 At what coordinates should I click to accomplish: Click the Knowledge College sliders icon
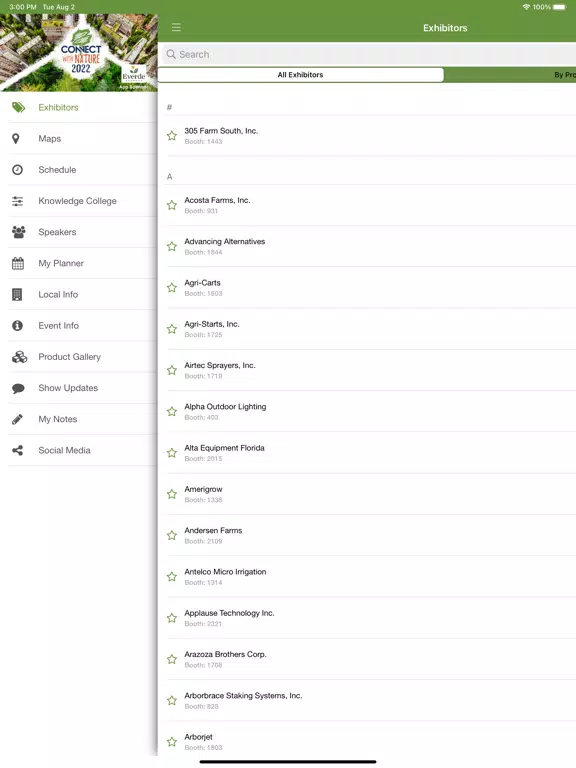18,201
